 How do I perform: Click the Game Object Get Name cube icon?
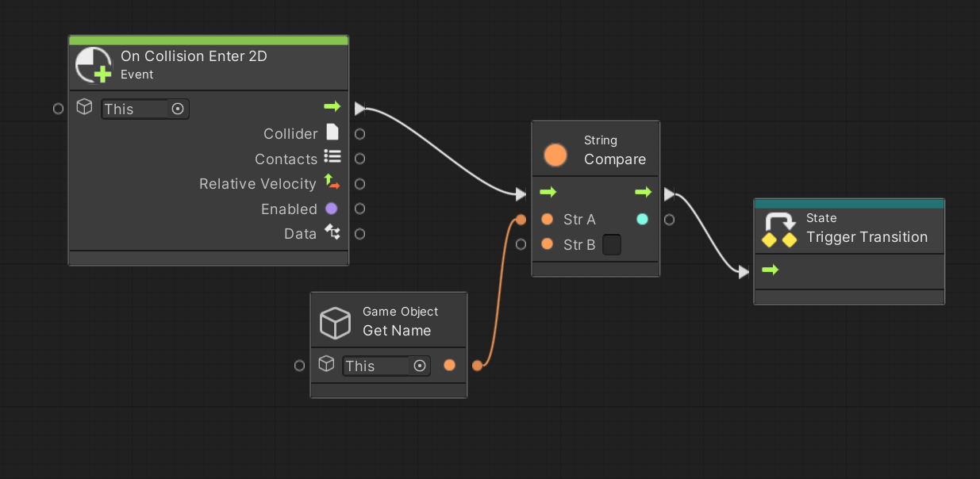tap(335, 323)
